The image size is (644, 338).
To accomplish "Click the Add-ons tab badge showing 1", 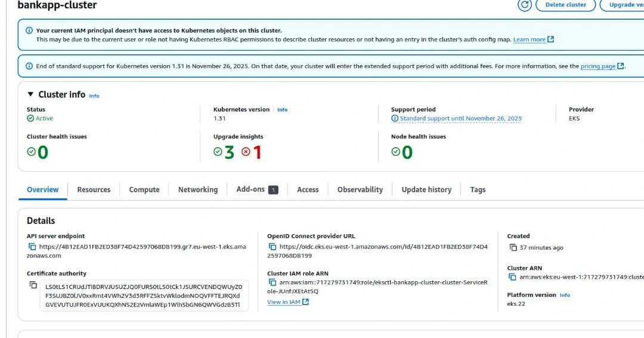I will (x=273, y=190).
